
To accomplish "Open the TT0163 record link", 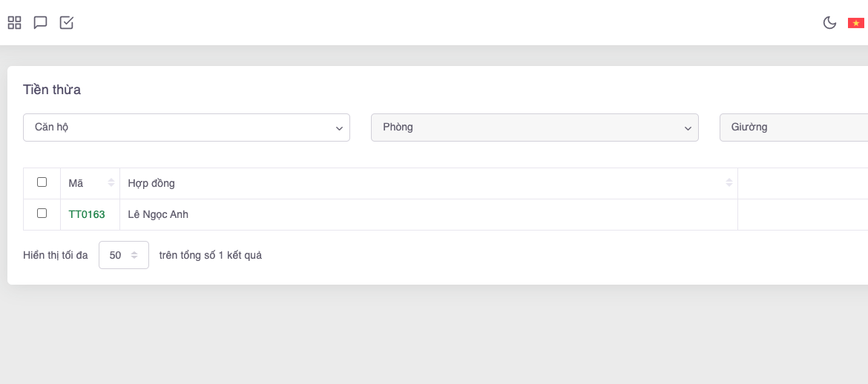I will point(87,214).
